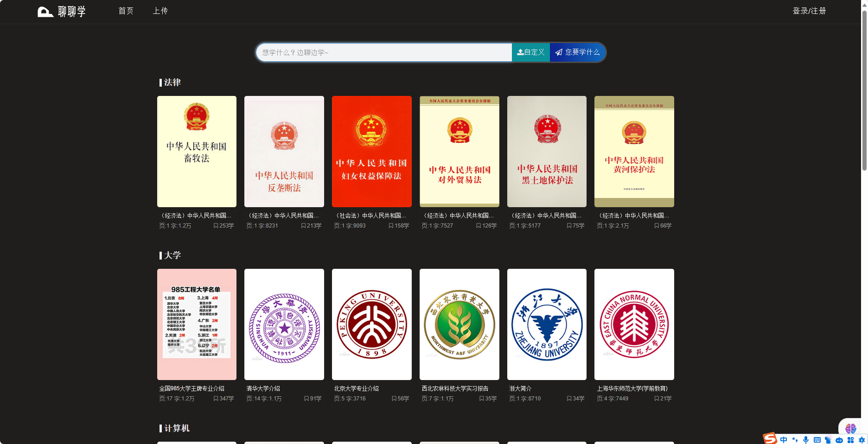The height and width of the screenshot is (444, 868).
Task: Open the Sogou toolbox grid icon
Action: 851,439
